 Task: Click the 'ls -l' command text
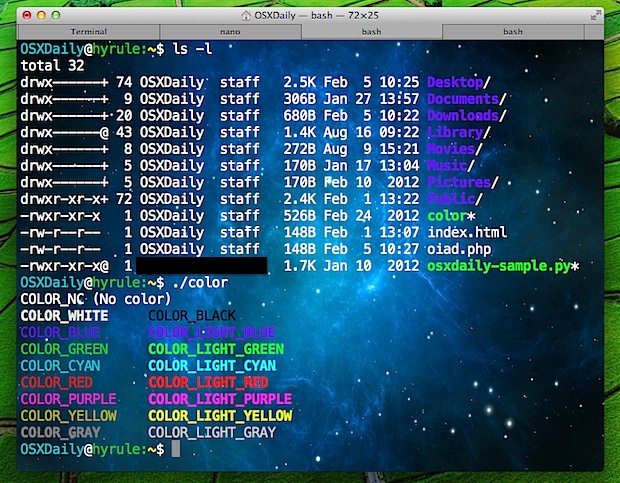(192, 49)
